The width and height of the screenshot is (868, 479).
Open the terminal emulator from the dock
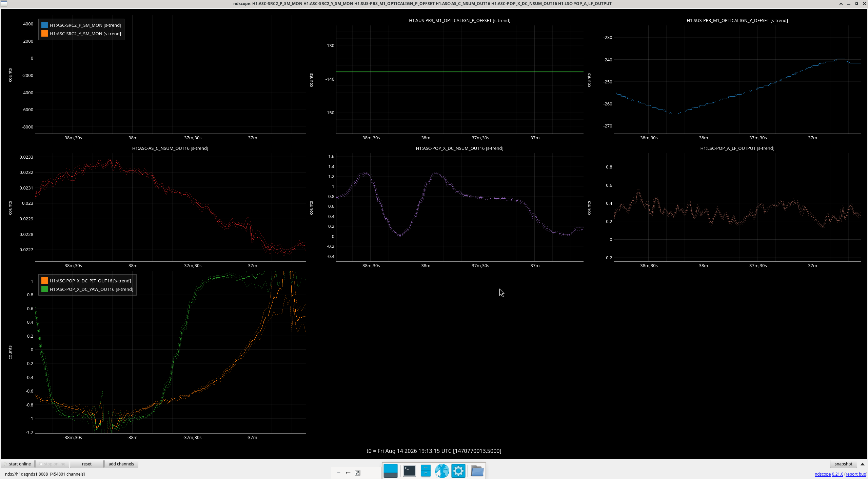point(409,471)
